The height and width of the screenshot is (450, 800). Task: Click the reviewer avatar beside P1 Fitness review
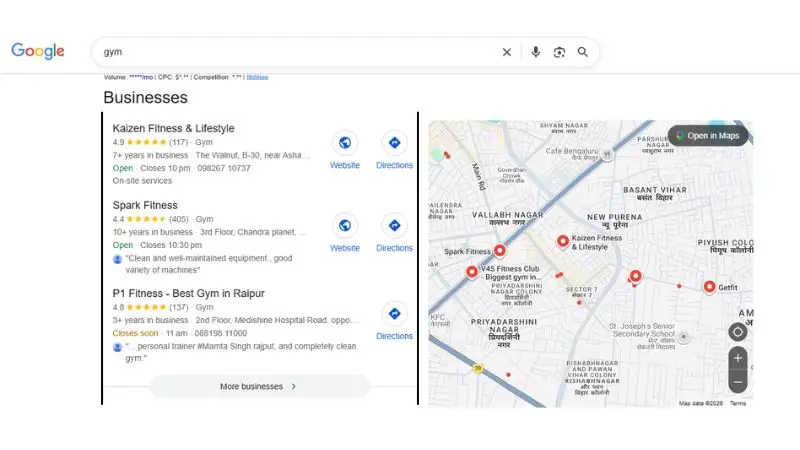pyautogui.click(x=117, y=347)
